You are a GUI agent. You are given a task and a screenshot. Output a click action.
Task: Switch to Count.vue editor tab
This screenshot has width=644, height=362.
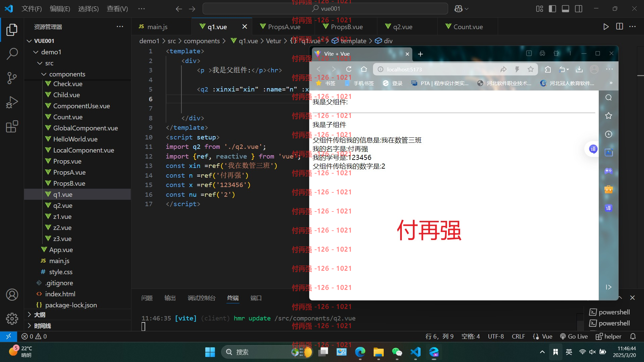(x=468, y=26)
